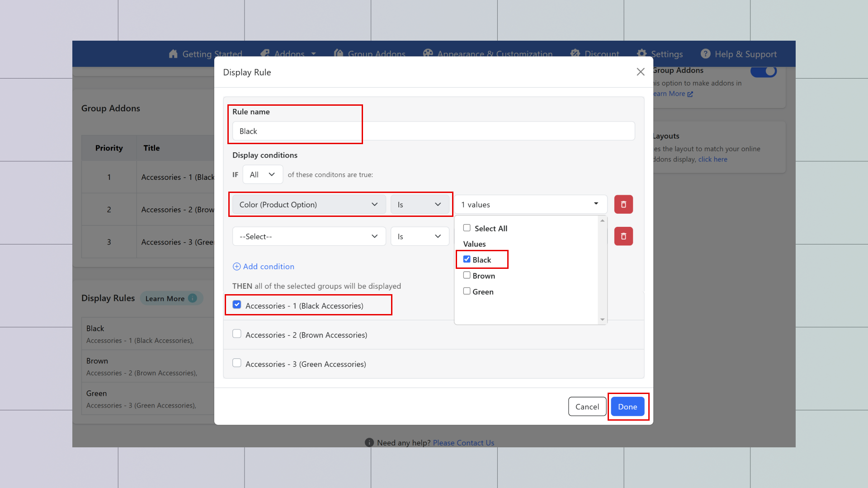Viewport: 868px width, 488px height.
Task: Check the Brown value checkbox
Action: tap(467, 275)
